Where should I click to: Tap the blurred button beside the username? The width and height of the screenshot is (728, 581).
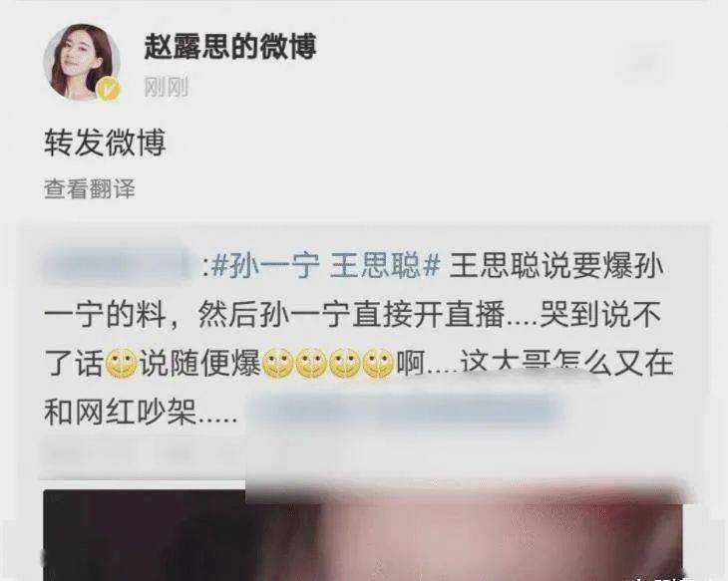coord(644,63)
